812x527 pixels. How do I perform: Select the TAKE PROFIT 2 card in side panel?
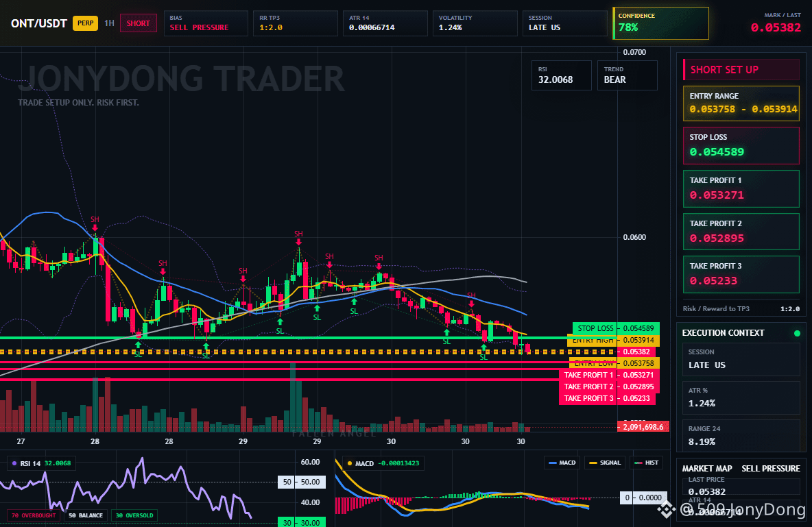741,232
